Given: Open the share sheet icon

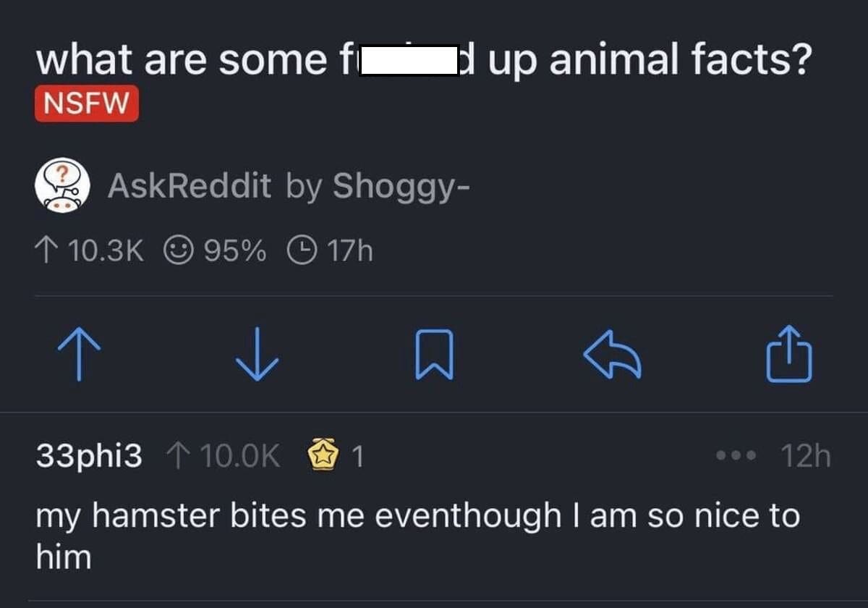Looking at the screenshot, I should (x=789, y=355).
